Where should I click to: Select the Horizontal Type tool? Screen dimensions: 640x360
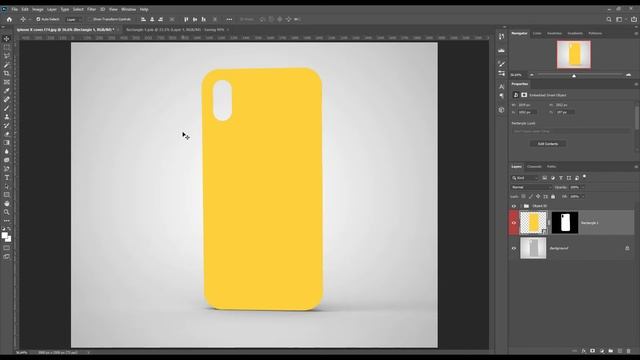(7, 178)
